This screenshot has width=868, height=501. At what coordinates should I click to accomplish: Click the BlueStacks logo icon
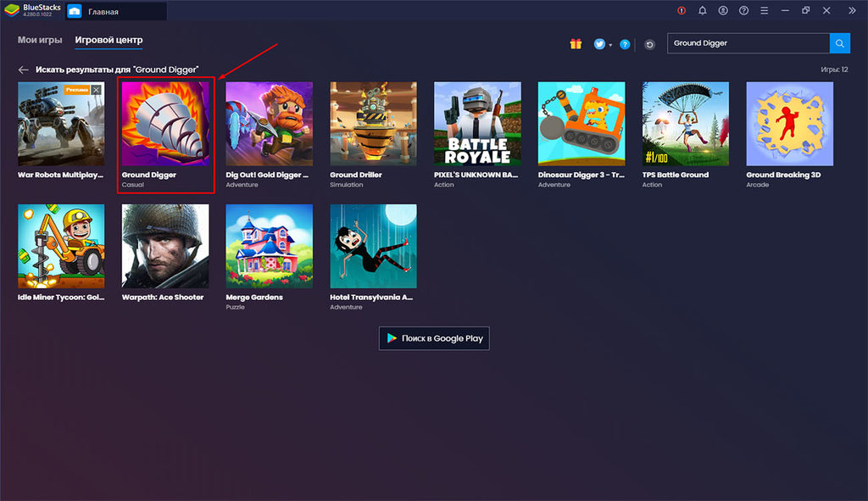pyautogui.click(x=12, y=10)
